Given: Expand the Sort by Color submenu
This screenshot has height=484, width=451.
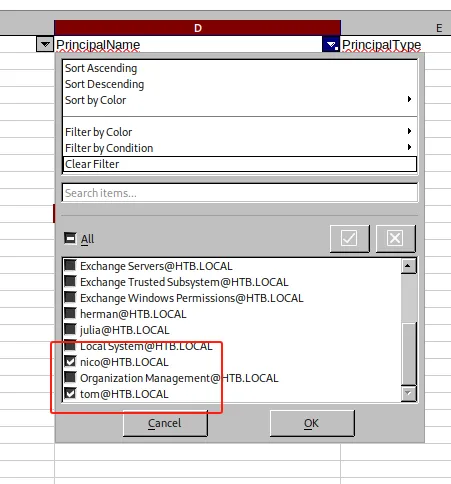Looking at the screenshot, I should tap(409, 99).
